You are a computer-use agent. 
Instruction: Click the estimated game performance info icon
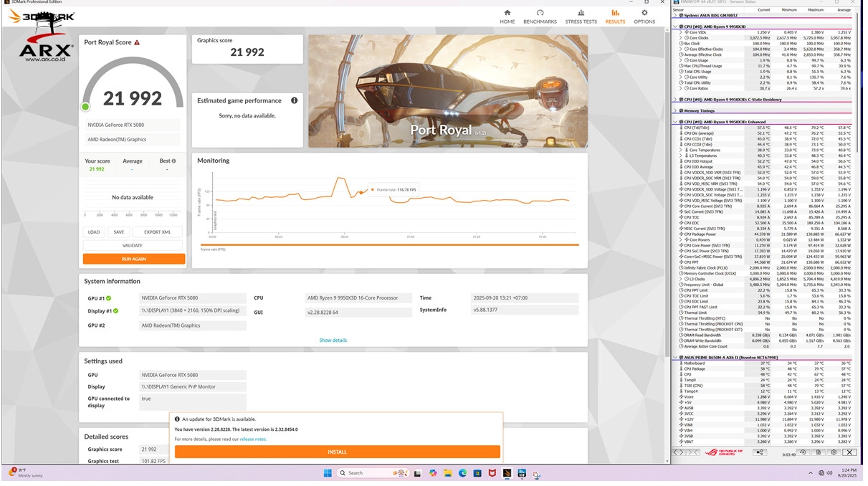tap(294, 100)
